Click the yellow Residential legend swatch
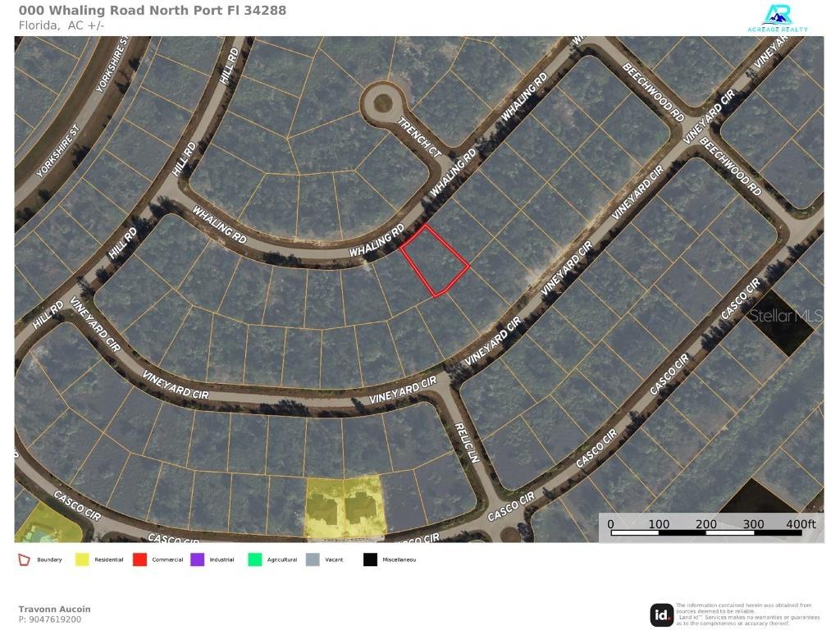This screenshot has width=840, height=630. 82,559
